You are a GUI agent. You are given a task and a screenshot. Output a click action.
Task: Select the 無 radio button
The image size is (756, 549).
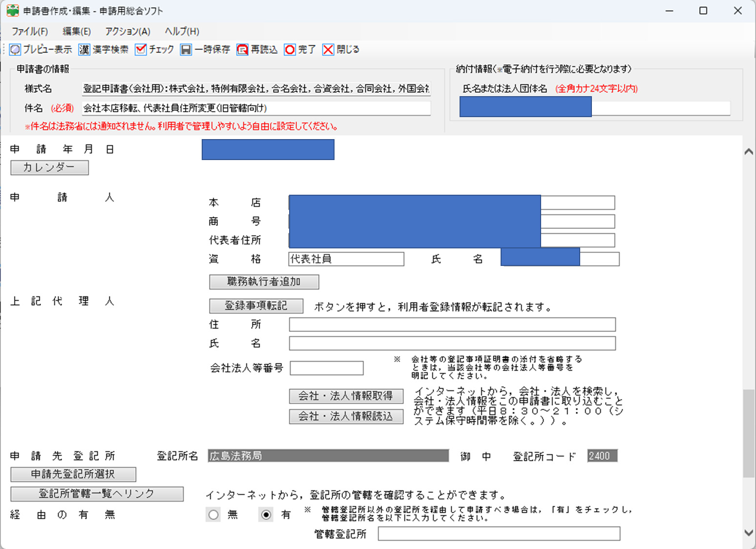(x=213, y=514)
